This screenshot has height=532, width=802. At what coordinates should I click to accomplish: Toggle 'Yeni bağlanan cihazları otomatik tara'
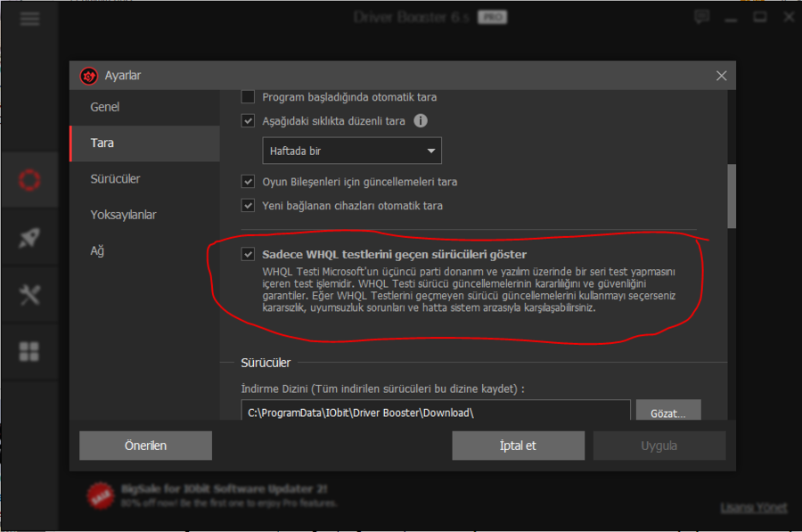coord(248,206)
